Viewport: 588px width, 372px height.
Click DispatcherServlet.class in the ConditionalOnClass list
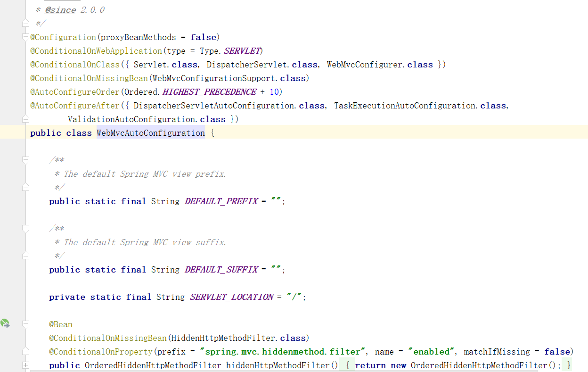(x=262, y=65)
